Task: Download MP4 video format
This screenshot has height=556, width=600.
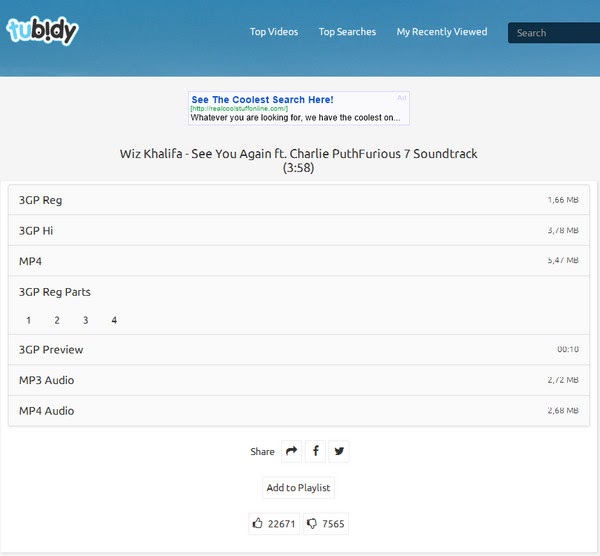Action: tap(299, 261)
